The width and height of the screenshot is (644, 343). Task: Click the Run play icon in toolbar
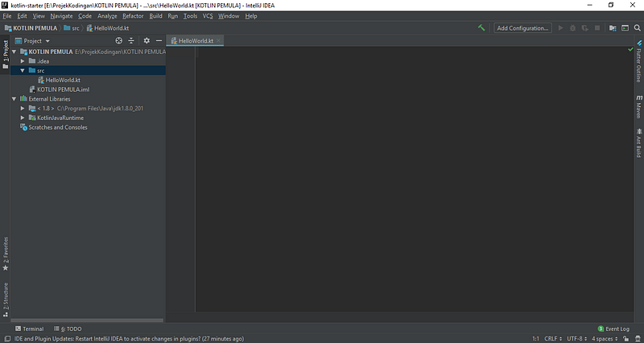[560, 28]
